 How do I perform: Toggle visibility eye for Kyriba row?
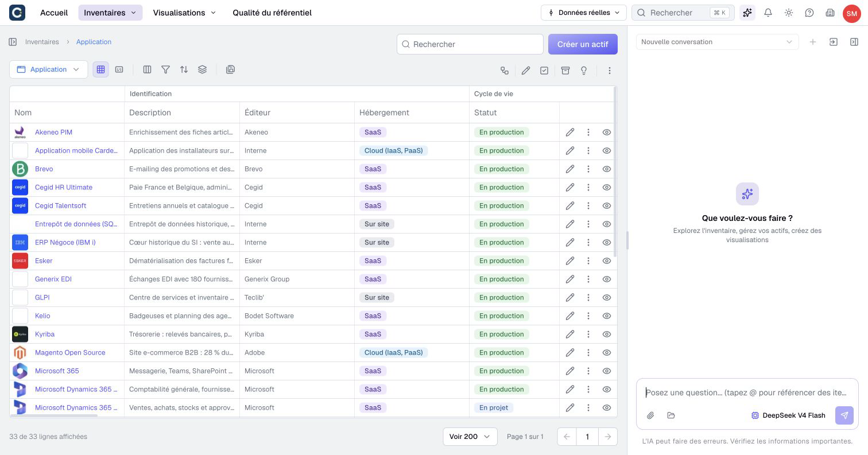[x=606, y=334]
